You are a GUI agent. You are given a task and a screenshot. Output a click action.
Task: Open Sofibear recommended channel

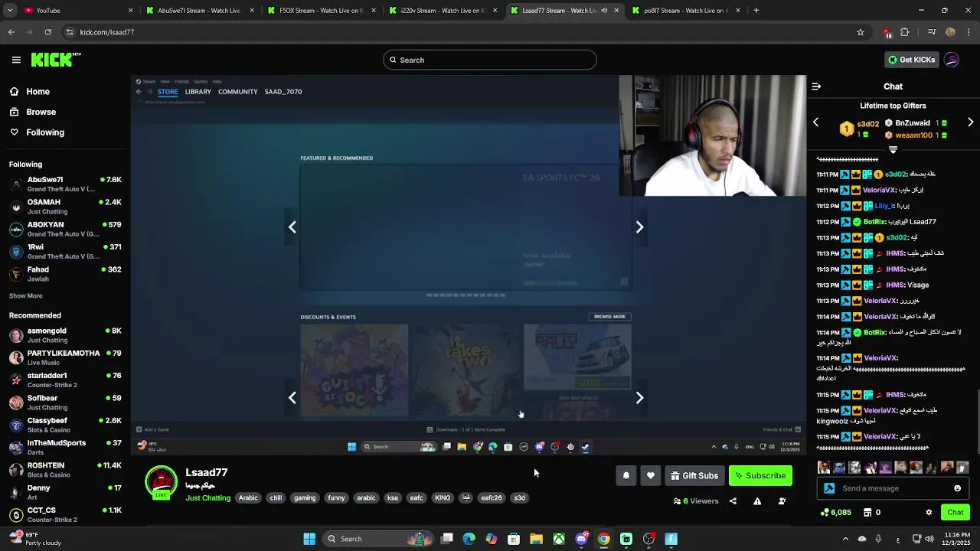65,403
